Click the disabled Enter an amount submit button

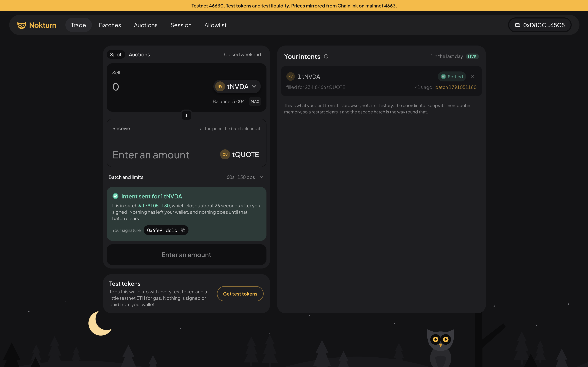click(187, 255)
